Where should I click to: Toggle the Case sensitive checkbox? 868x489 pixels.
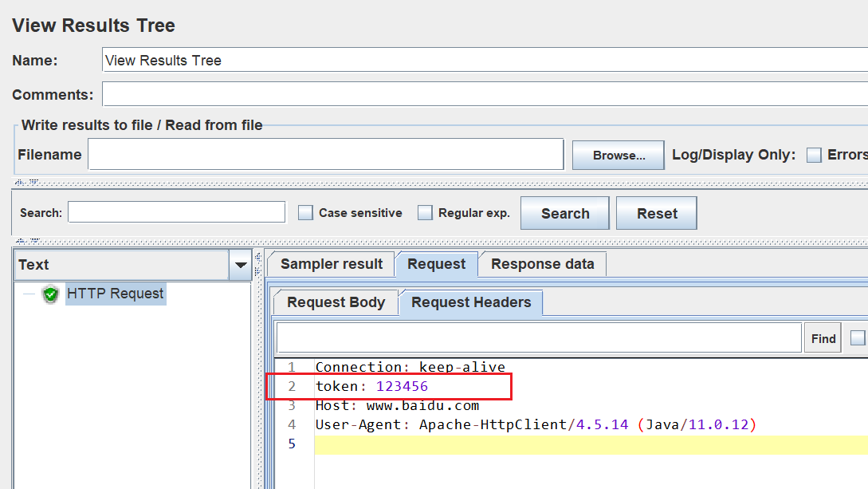point(305,213)
